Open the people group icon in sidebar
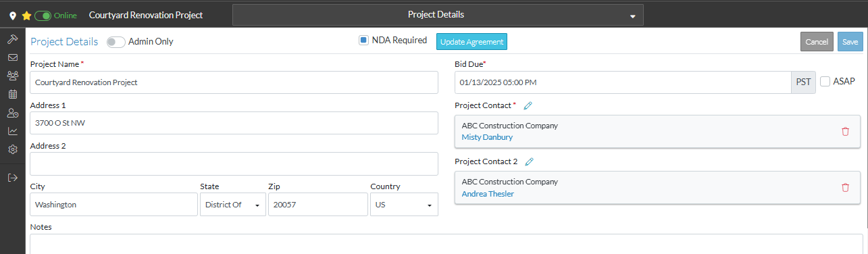 coord(12,76)
